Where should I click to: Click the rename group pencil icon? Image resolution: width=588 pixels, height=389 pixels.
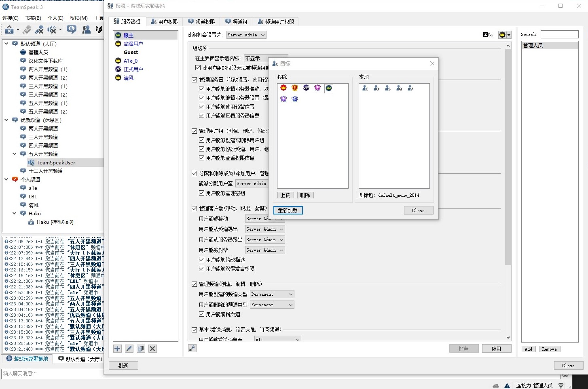pyautogui.click(x=129, y=349)
